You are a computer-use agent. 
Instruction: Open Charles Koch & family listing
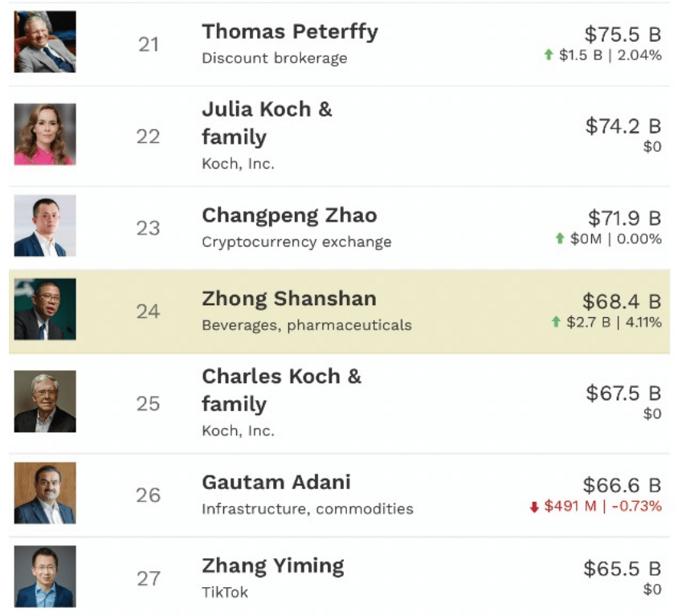tap(281, 390)
